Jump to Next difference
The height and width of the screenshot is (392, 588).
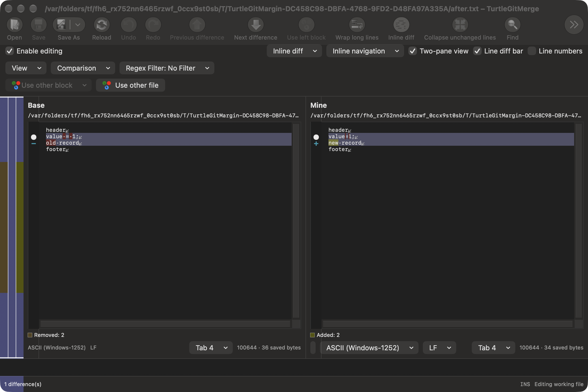click(x=256, y=25)
